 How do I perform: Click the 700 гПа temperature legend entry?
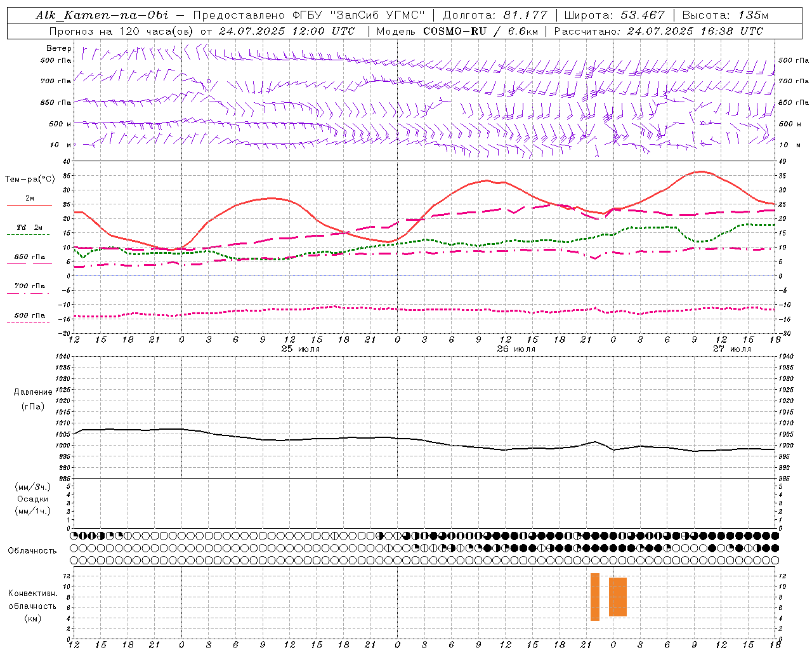click(x=29, y=286)
